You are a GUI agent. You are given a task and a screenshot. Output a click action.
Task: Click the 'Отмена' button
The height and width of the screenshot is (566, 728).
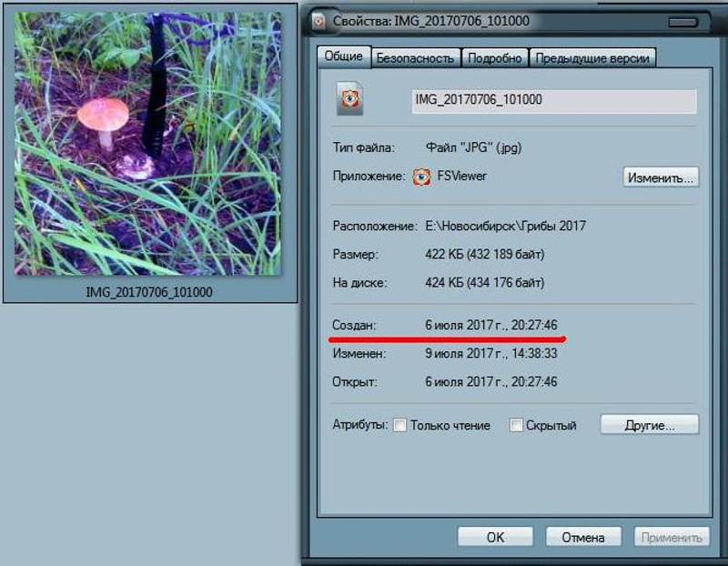(x=583, y=537)
